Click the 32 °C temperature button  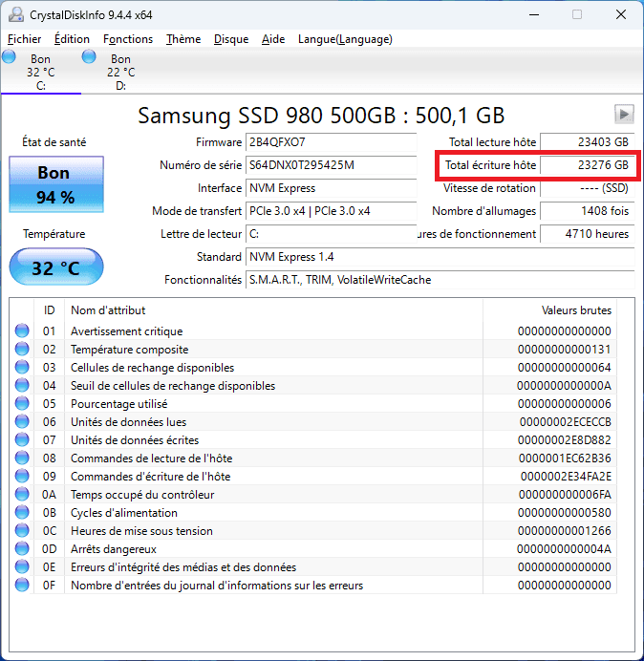56,267
